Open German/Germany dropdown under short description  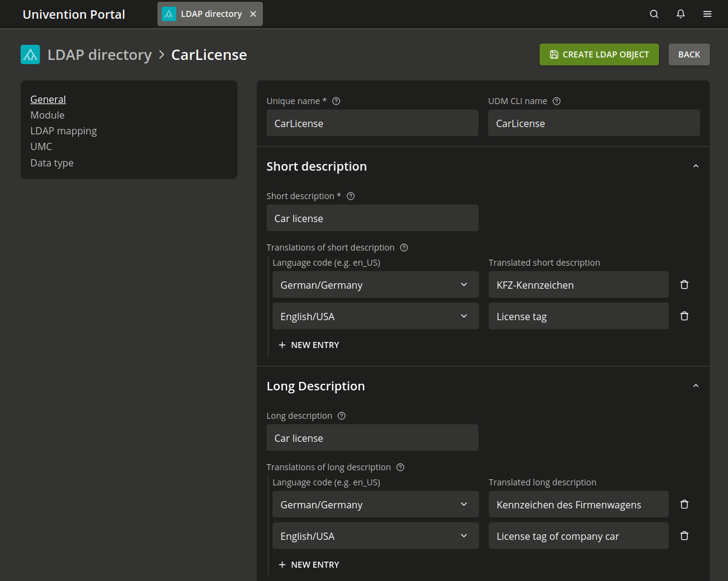[x=376, y=284]
